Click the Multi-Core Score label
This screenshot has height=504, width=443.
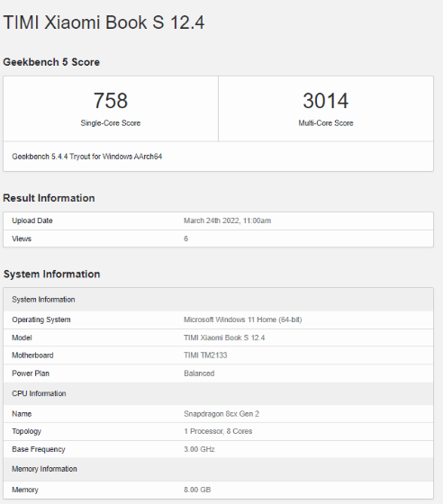[326, 123]
